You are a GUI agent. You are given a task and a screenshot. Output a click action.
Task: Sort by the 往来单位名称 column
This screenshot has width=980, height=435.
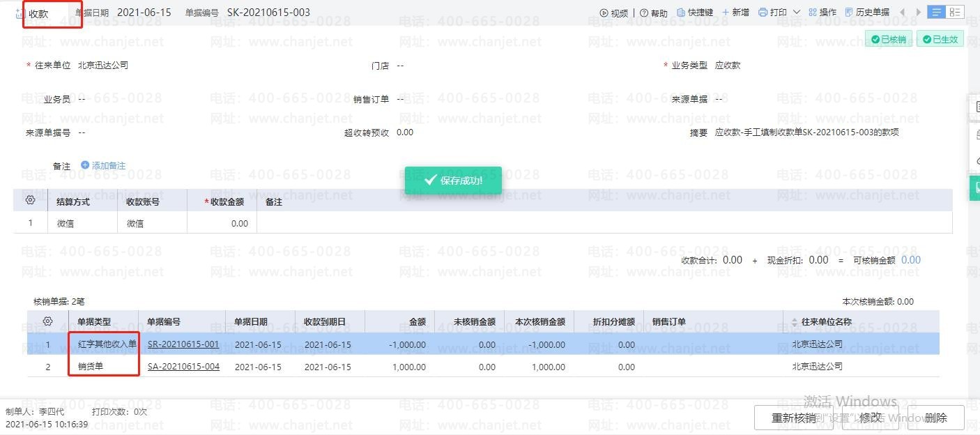click(x=795, y=322)
